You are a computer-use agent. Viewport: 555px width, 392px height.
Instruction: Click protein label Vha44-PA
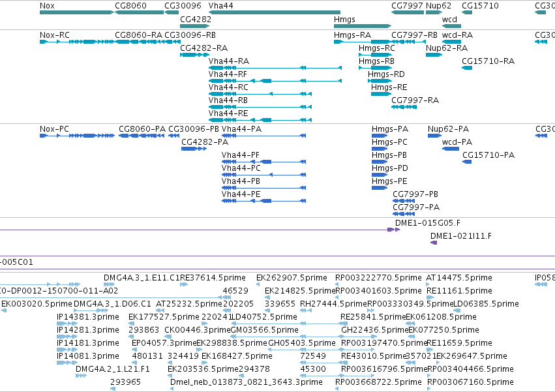241,129
